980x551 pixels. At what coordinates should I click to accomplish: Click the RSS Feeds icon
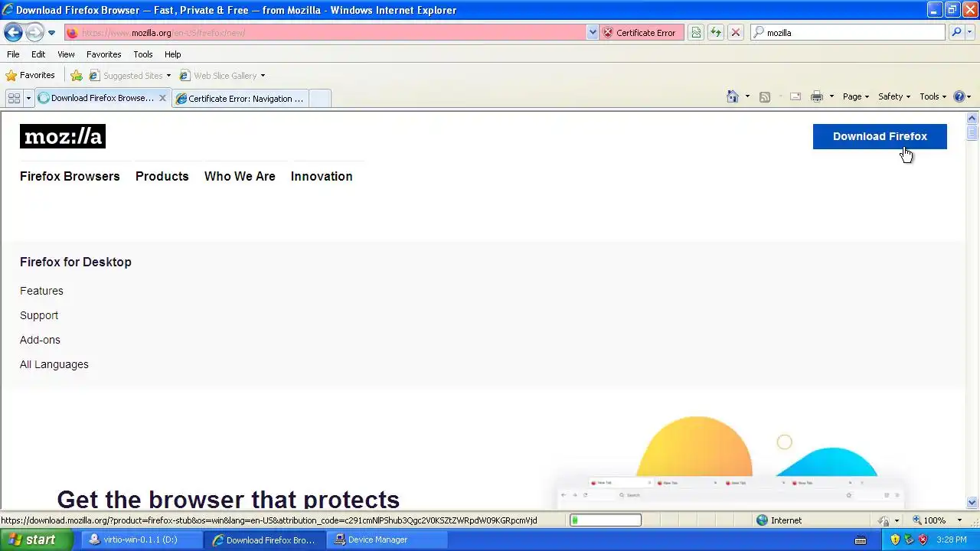[764, 96]
